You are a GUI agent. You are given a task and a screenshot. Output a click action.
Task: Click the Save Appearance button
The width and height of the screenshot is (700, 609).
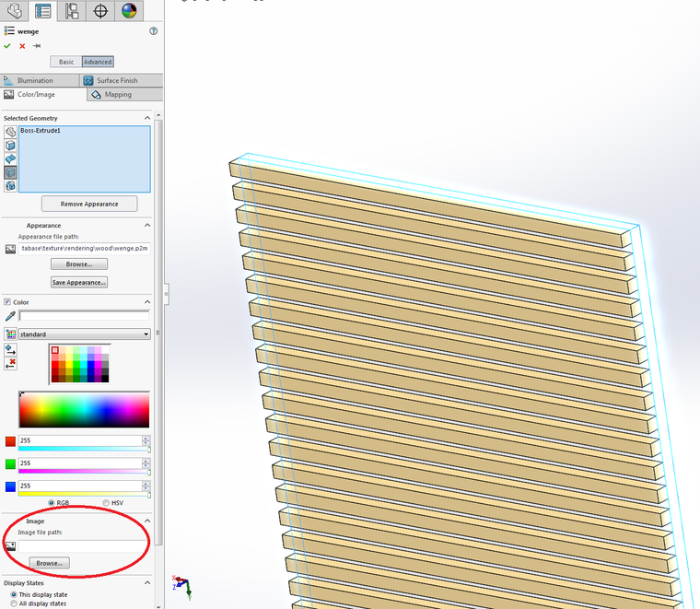point(79,282)
